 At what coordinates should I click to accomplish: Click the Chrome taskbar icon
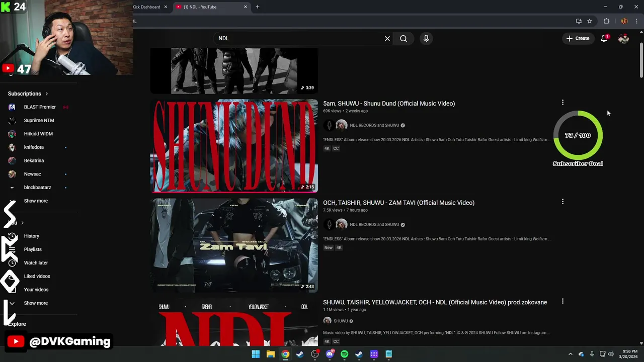coord(285,354)
